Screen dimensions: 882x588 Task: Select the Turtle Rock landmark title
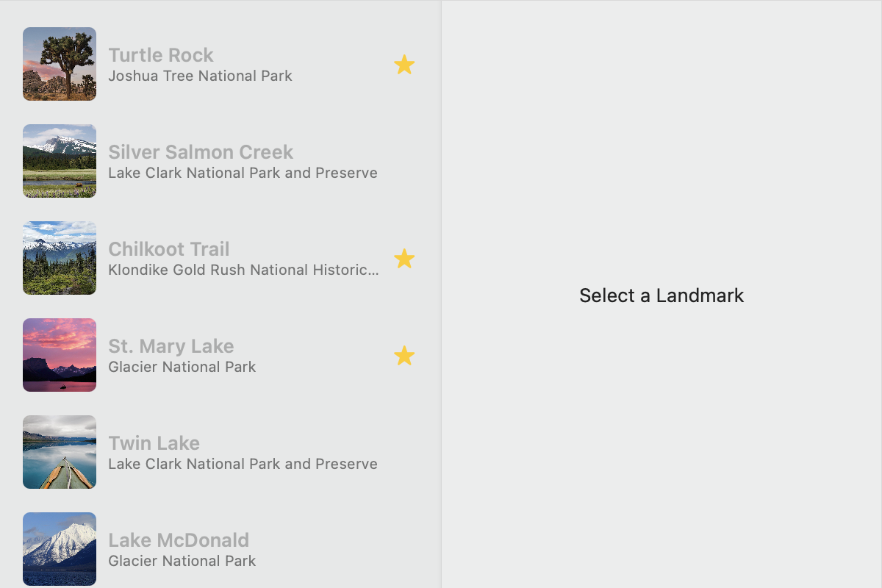click(161, 55)
